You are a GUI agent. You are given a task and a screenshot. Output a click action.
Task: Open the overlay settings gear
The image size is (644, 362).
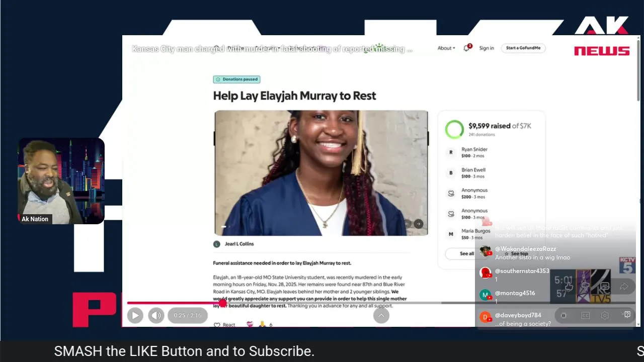(605, 315)
